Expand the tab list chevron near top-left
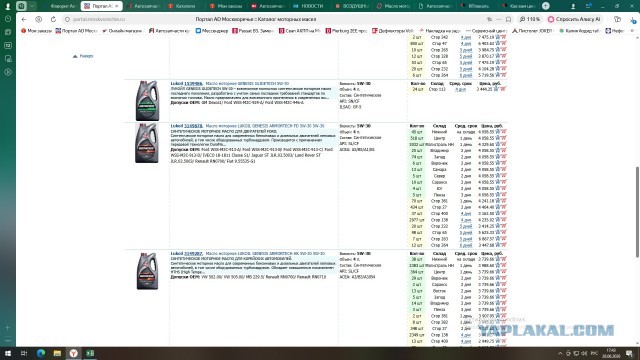640x360 pixels. point(32,6)
